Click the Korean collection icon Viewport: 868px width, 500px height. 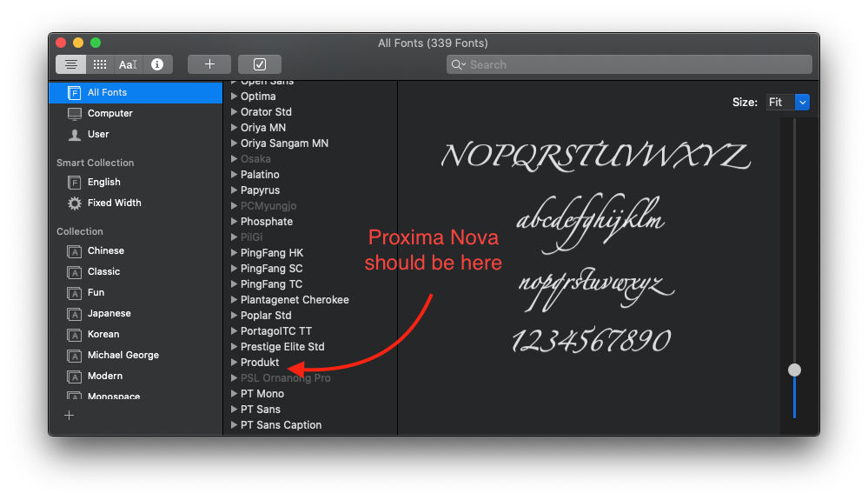74,335
